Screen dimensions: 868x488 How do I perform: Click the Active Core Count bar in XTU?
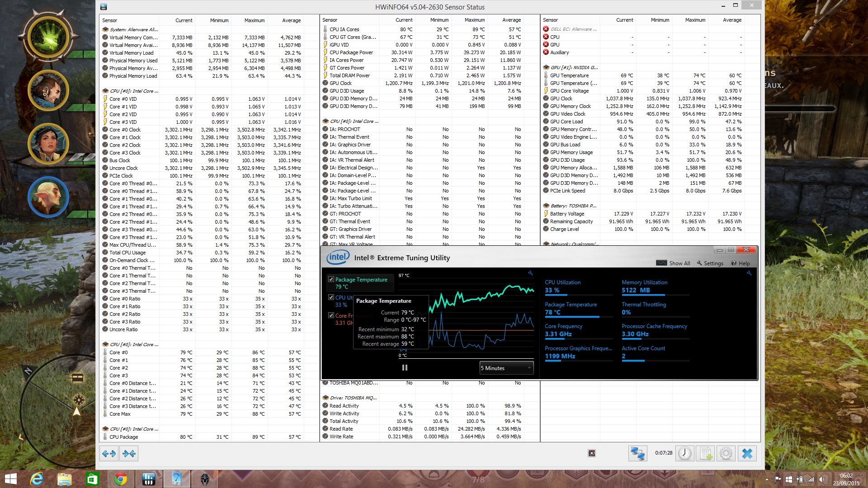click(656, 361)
